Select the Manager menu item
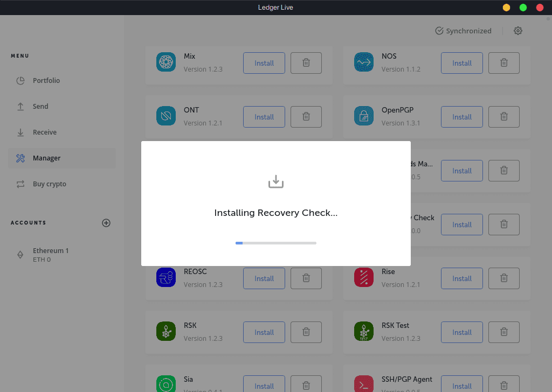The image size is (552, 392). 62,158
